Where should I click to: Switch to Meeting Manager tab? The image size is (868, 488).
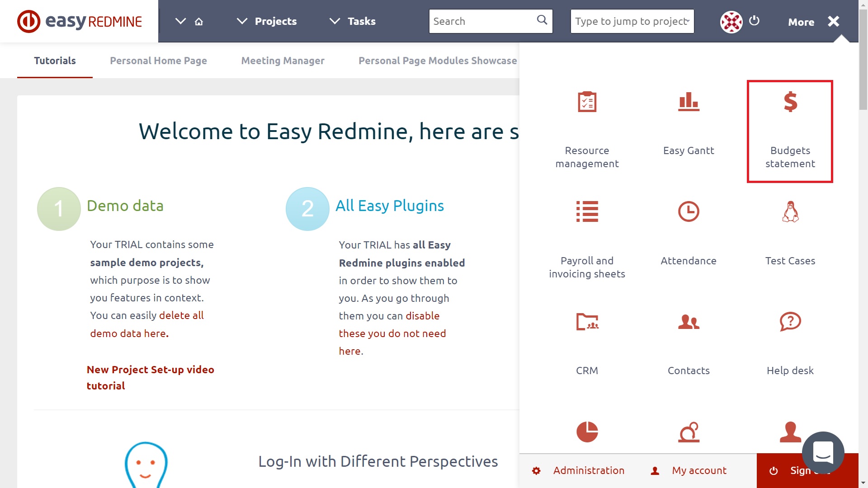(x=283, y=61)
